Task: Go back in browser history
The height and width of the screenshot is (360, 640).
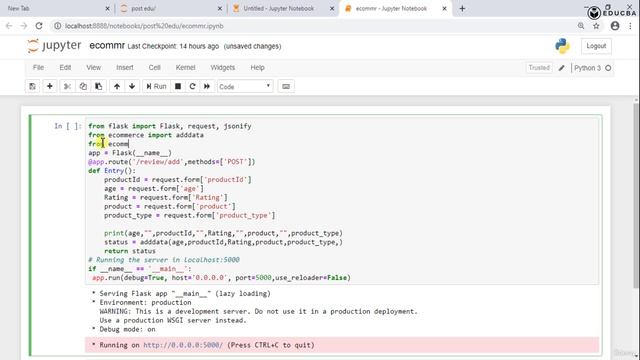Action: click(9, 26)
